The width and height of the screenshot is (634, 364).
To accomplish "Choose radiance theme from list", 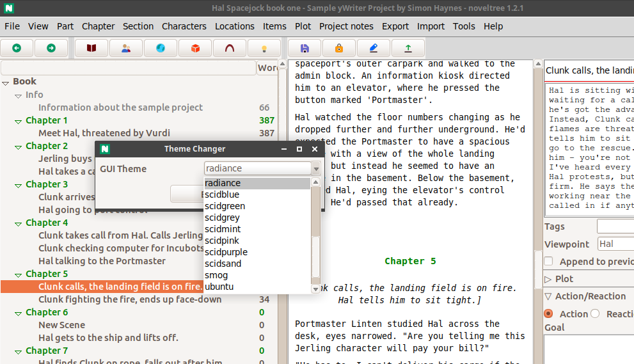I will tap(257, 183).
